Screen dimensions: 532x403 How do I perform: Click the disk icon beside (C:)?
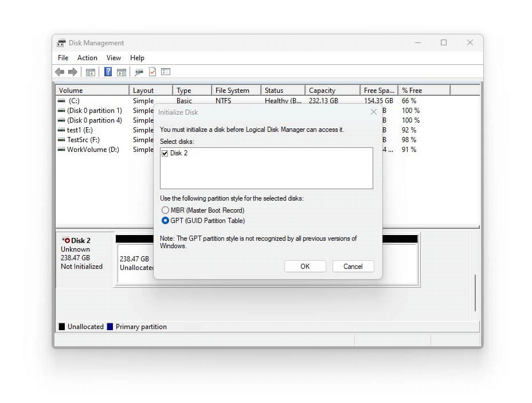tap(61, 100)
